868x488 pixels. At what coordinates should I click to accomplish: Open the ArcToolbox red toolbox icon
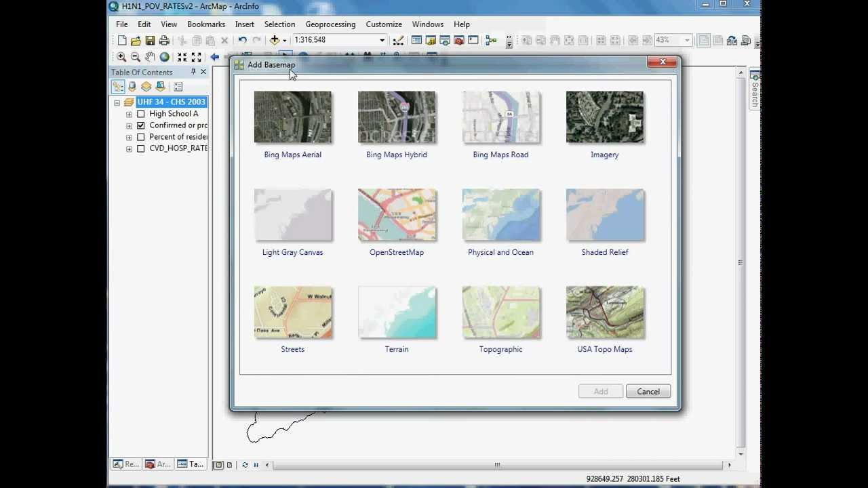(459, 41)
